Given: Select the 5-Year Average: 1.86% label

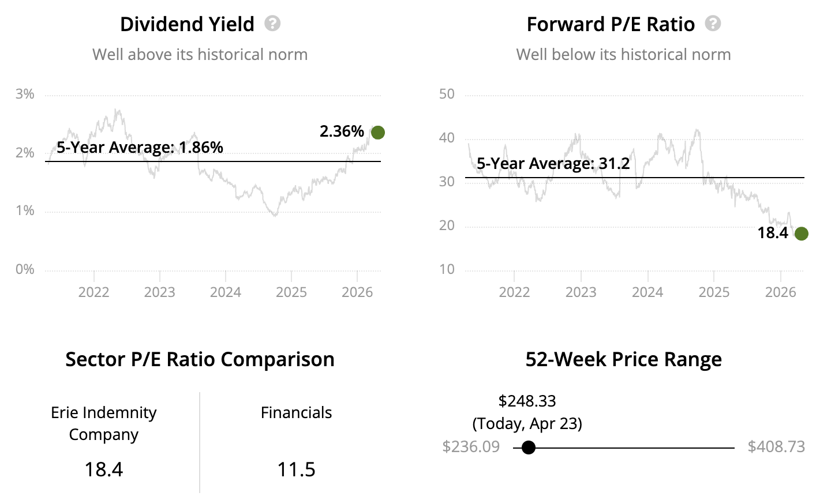Looking at the screenshot, I should pyautogui.click(x=140, y=148).
